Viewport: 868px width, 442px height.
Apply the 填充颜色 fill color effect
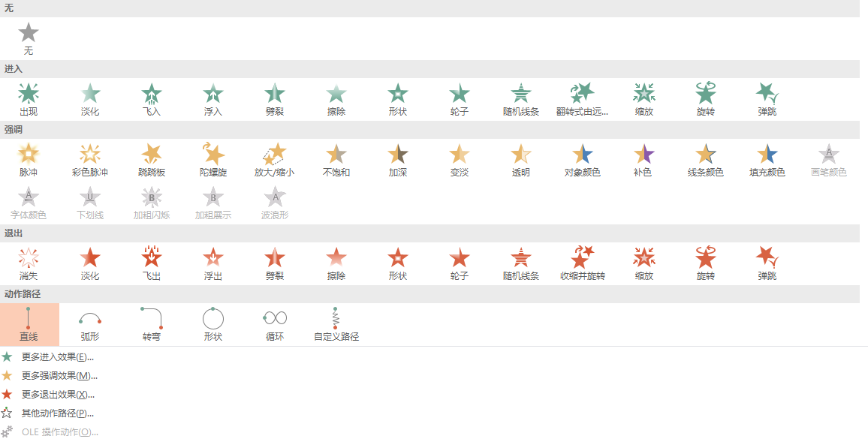767,161
